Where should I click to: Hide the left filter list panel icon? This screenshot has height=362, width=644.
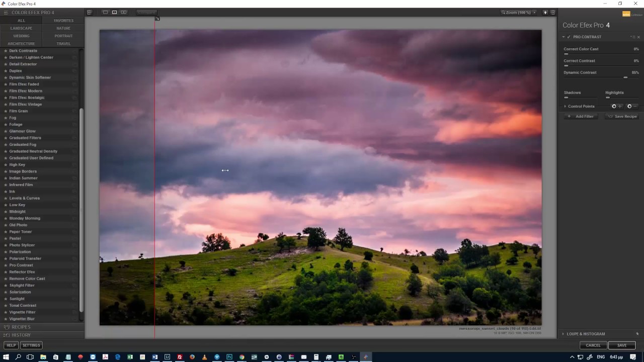click(x=89, y=13)
